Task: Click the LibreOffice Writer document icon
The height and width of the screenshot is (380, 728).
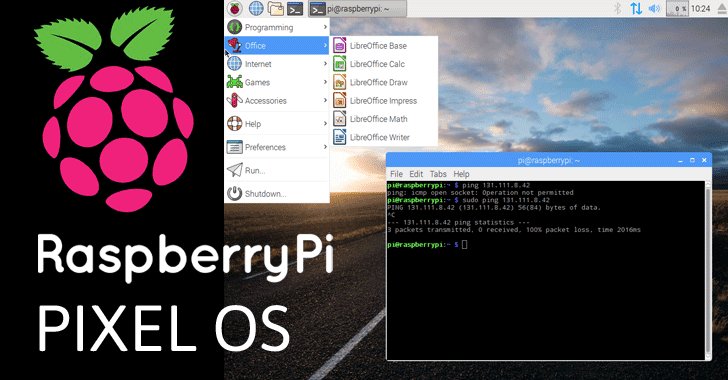Action: [x=339, y=137]
